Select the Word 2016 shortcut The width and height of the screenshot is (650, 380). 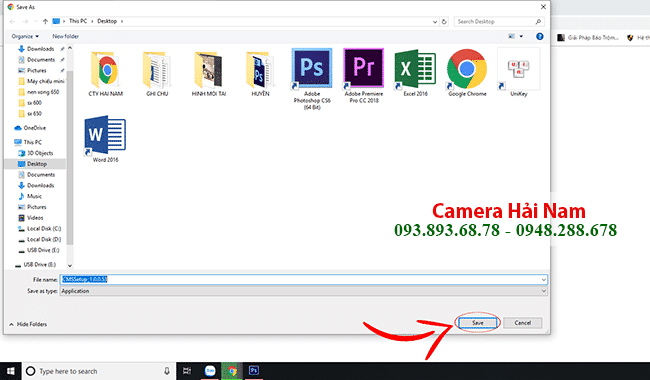tap(105, 139)
